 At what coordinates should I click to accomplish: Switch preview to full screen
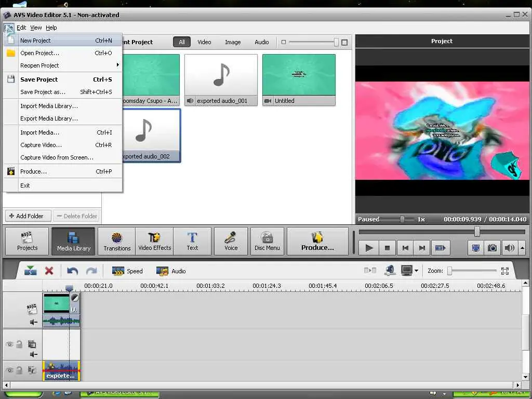pos(476,248)
